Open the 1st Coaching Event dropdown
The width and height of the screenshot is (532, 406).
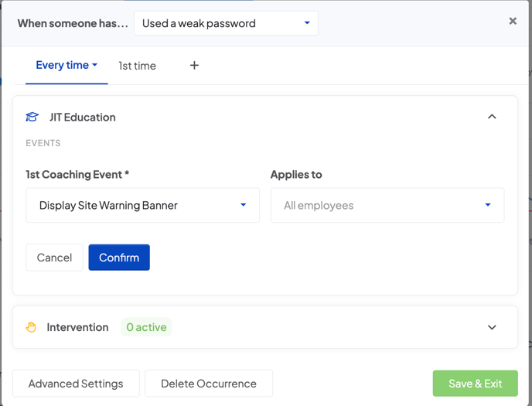[143, 205]
